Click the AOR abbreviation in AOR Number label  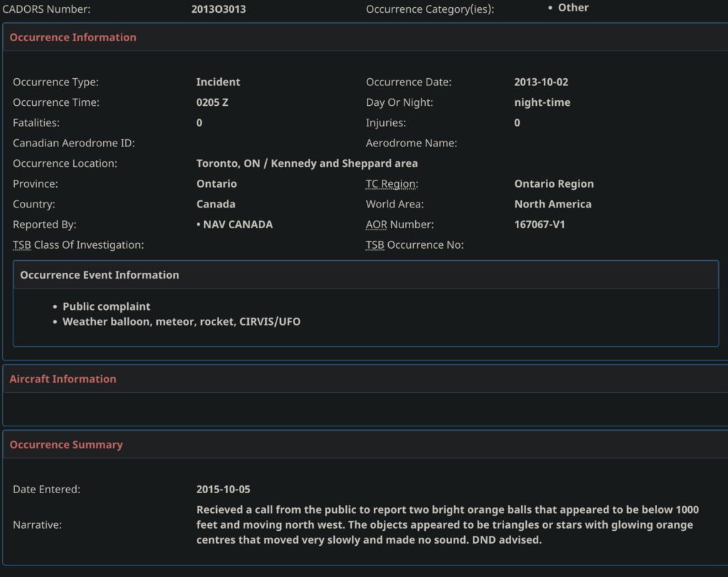click(377, 225)
